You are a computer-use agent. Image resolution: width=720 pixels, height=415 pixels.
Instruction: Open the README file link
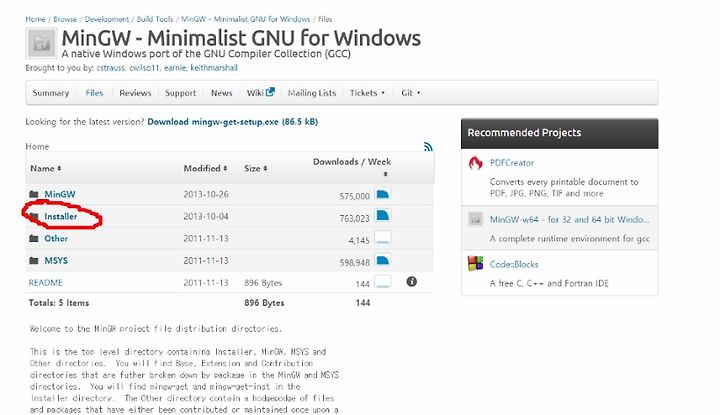pyautogui.click(x=45, y=282)
